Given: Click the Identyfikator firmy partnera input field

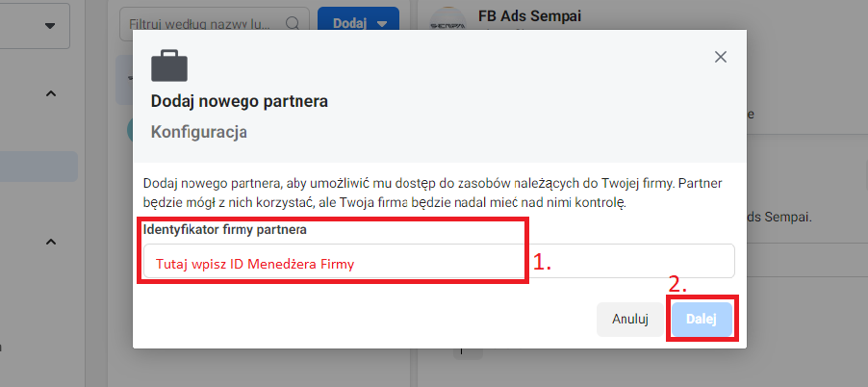Looking at the screenshot, I should point(439,261).
